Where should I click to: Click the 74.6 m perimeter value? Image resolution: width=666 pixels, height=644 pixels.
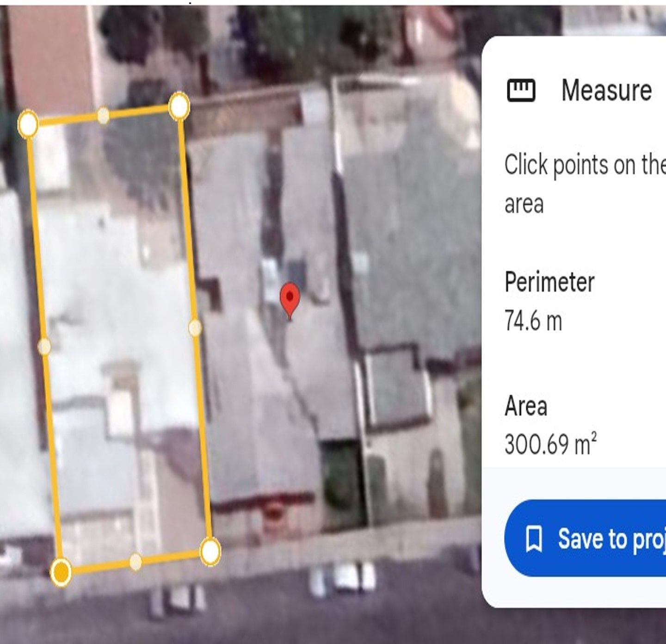tap(533, 320)
